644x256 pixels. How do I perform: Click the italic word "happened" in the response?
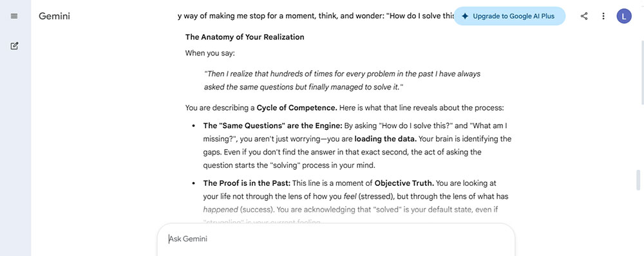click(x=220, y=210)
